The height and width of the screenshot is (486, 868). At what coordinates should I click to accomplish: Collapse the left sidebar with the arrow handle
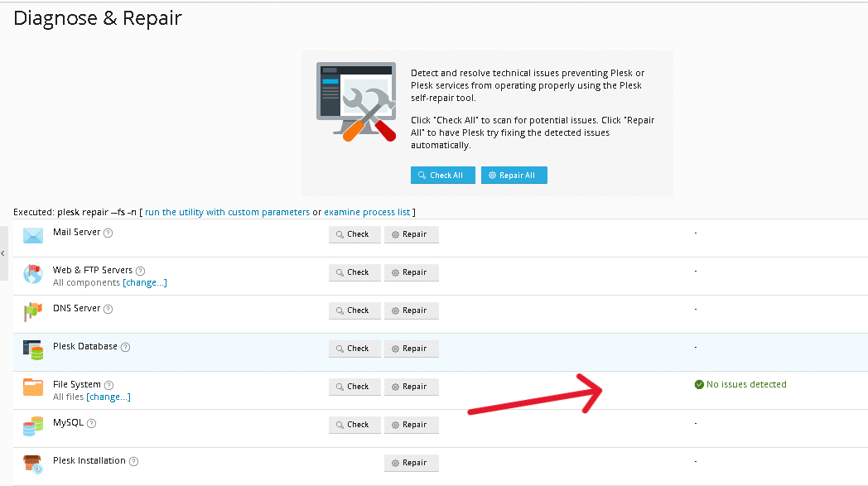pos(3,253)
